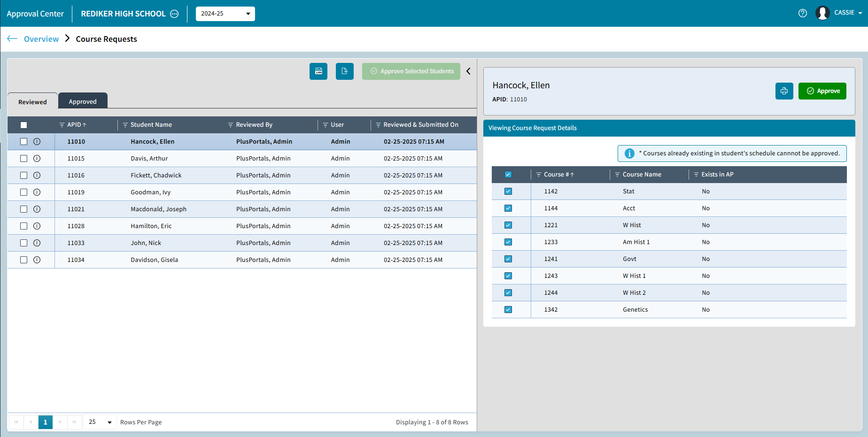
Task: Click the blue info icon in courses notice
Action: click(629, 153)
